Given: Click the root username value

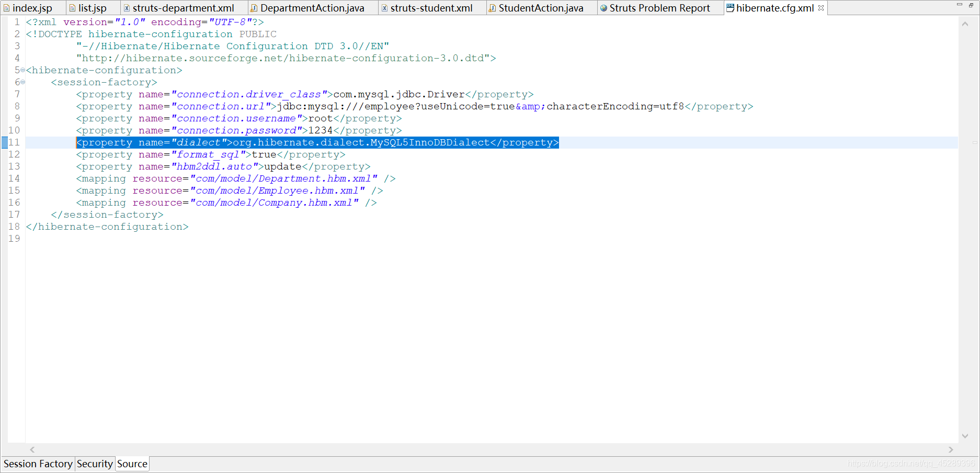Looking at the screenshot, I should pos(321,118).
